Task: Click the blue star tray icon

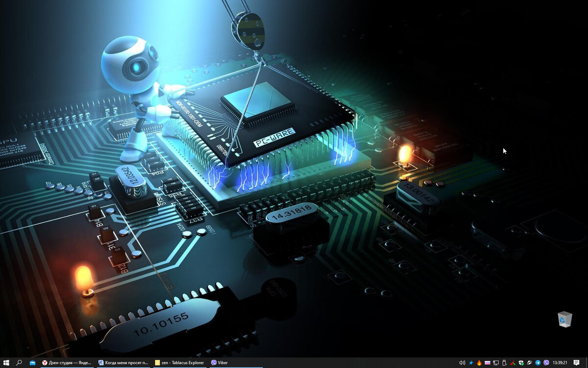Action: (x=471, y=363)
